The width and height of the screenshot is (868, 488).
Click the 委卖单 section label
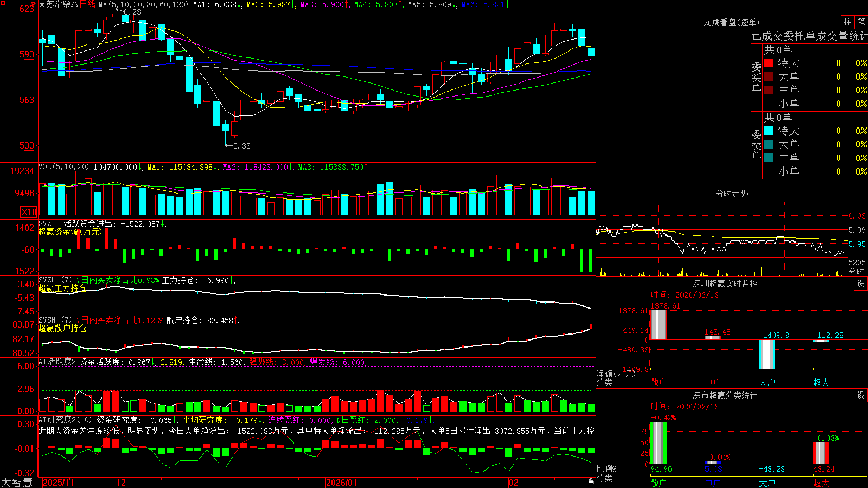pos(756,145)
